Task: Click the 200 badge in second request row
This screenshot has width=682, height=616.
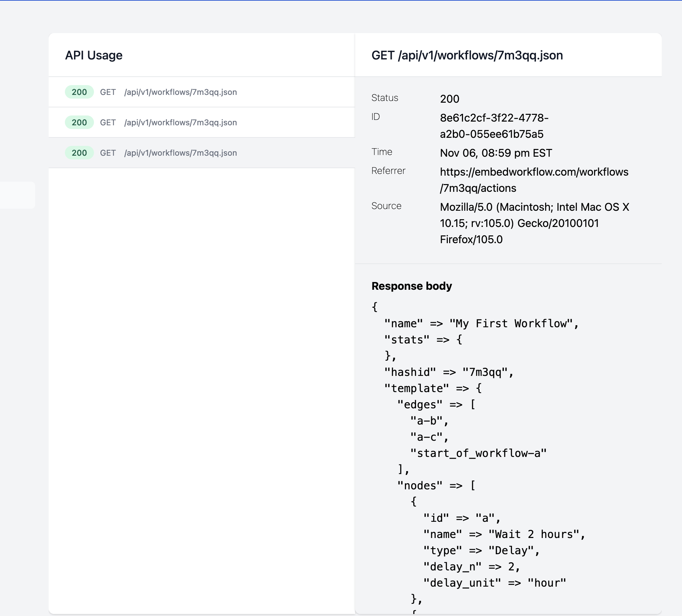Action: click(x=79, y=122)
